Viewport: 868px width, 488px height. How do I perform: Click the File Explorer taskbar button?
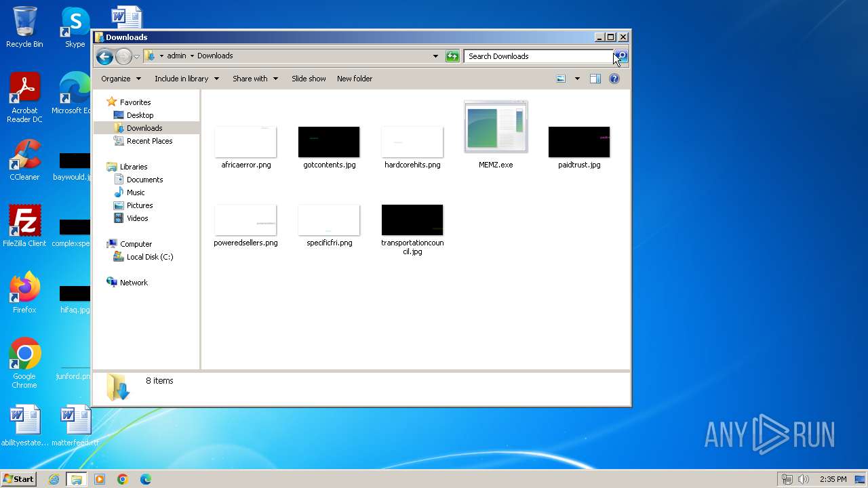[x=77, y=479]
